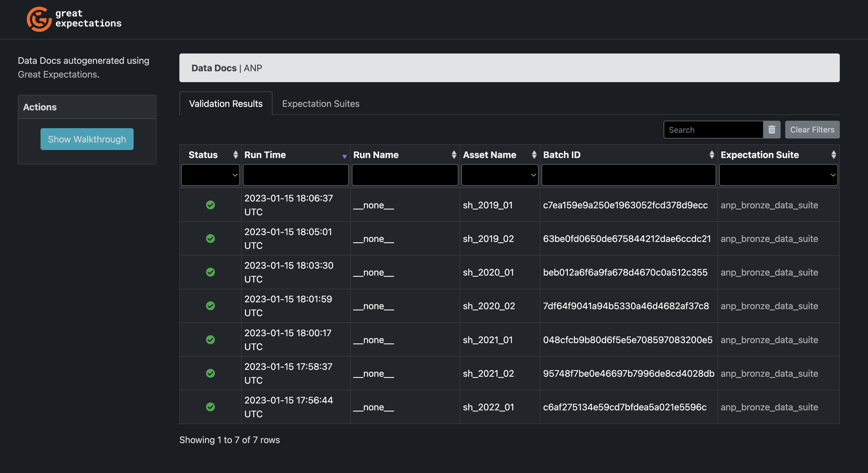This screenshot has height=473, width=868.
Task: Click batch ID 048cfcb9b80d6f5e5e708597083200e5
Action: tap(628, 340)
